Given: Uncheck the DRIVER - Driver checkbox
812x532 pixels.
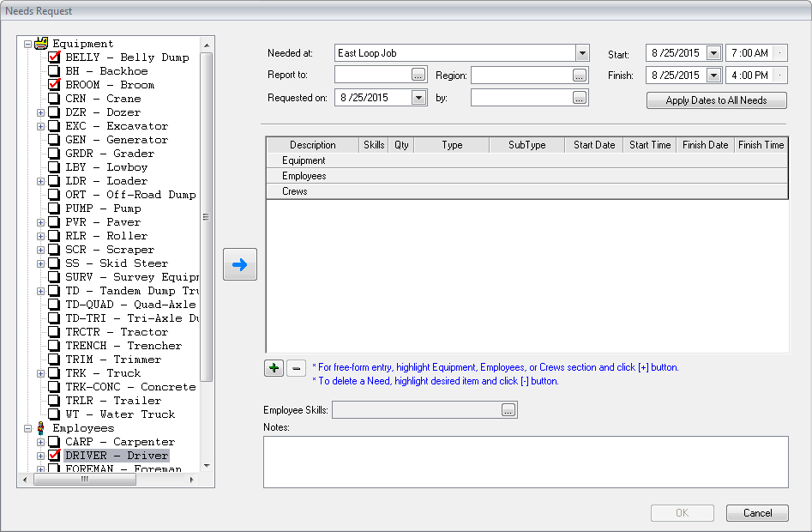Looking at the screenshot, I should click(x=54, y=456).
